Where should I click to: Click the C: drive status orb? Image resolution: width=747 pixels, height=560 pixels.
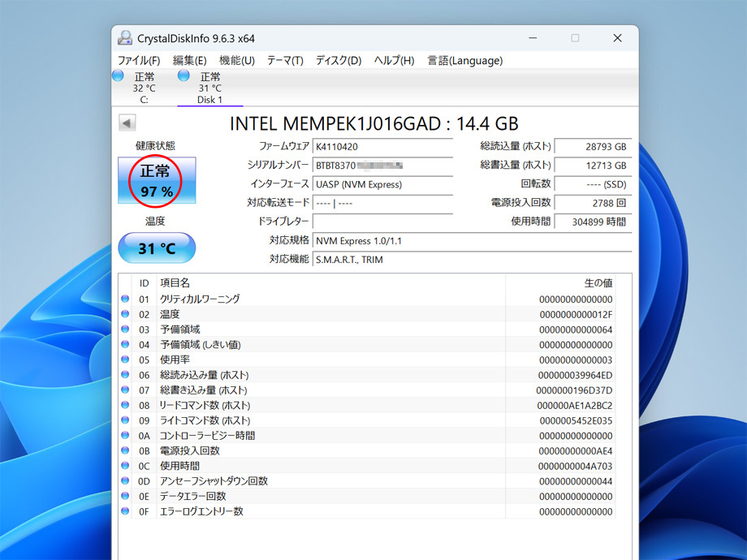pyautogui.click(x=119, y=75)
